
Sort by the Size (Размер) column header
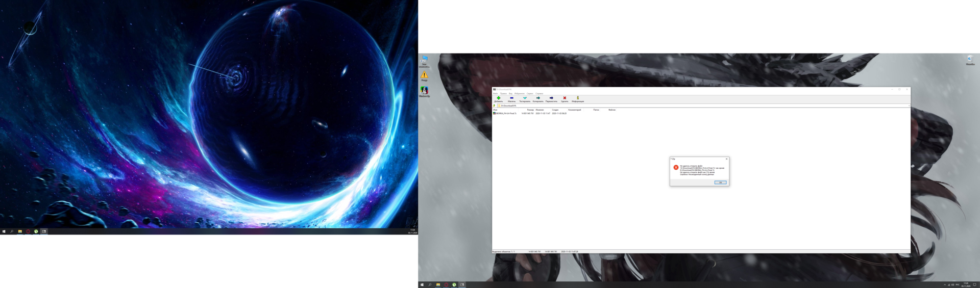click(x=530, y=110)
